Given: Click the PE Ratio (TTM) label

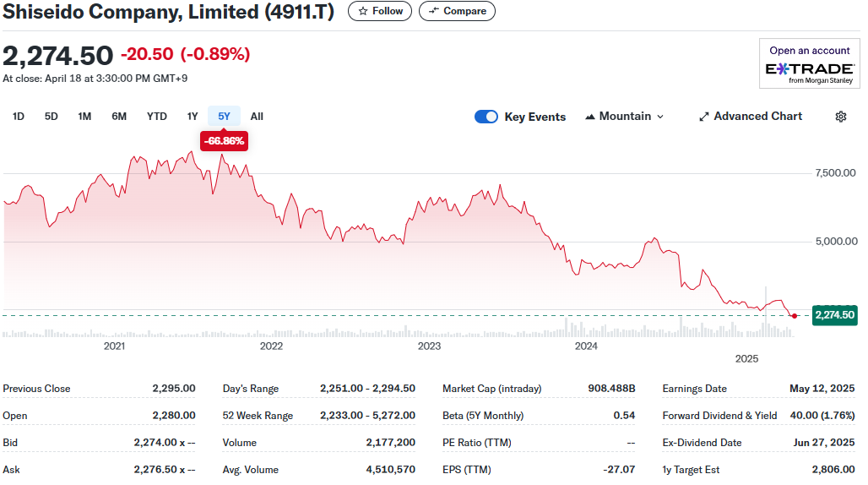Looking at the screenshot, I should pyautogui.click(x=476, y=443).
